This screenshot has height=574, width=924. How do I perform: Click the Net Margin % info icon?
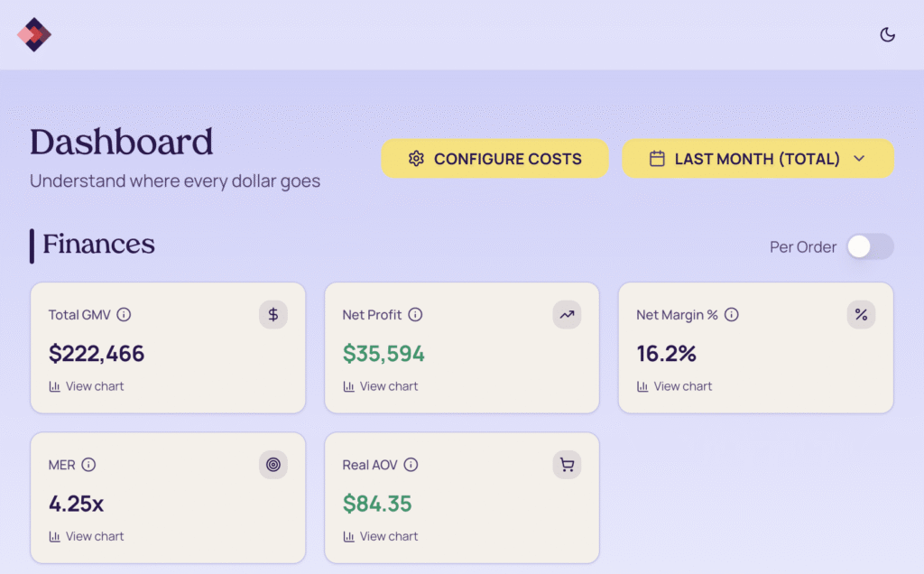coord(732,315)
